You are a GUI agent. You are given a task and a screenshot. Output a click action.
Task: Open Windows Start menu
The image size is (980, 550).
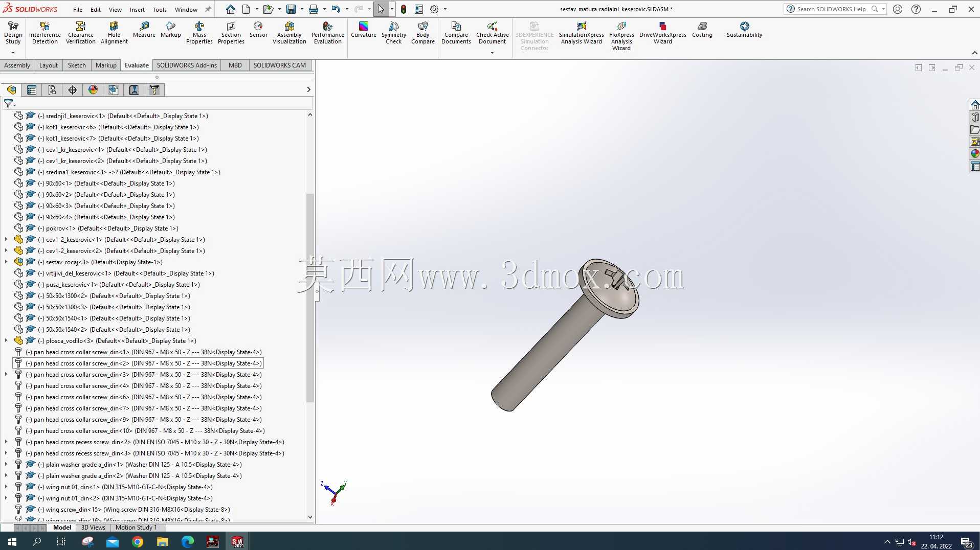click(x=12, y=541)
